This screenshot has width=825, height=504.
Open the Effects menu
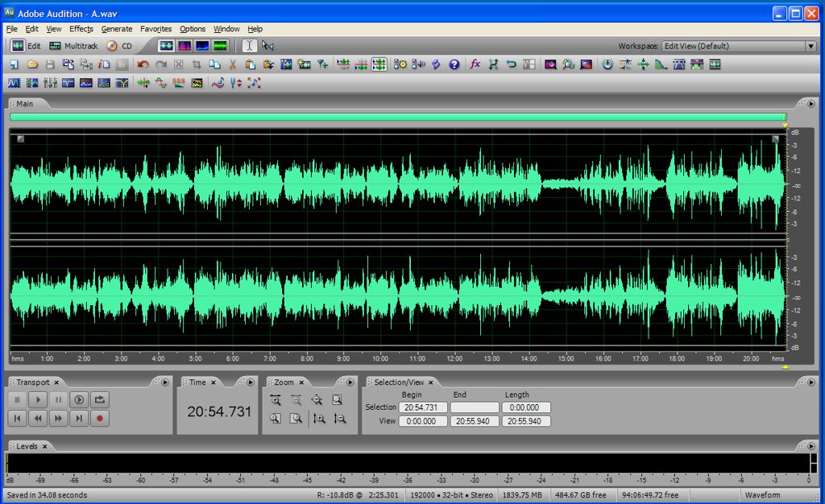(81, 29)
